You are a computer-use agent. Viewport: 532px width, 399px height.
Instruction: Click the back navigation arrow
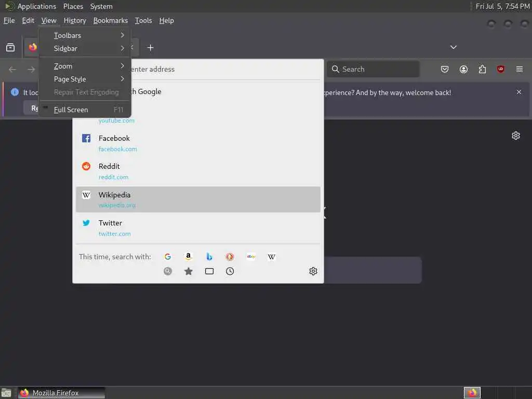tap(12, 69)
